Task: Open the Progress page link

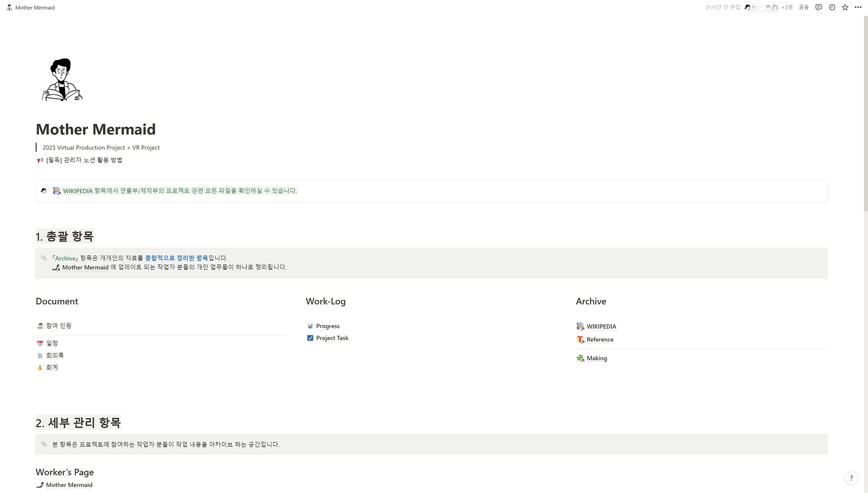Action: point(328,326)
